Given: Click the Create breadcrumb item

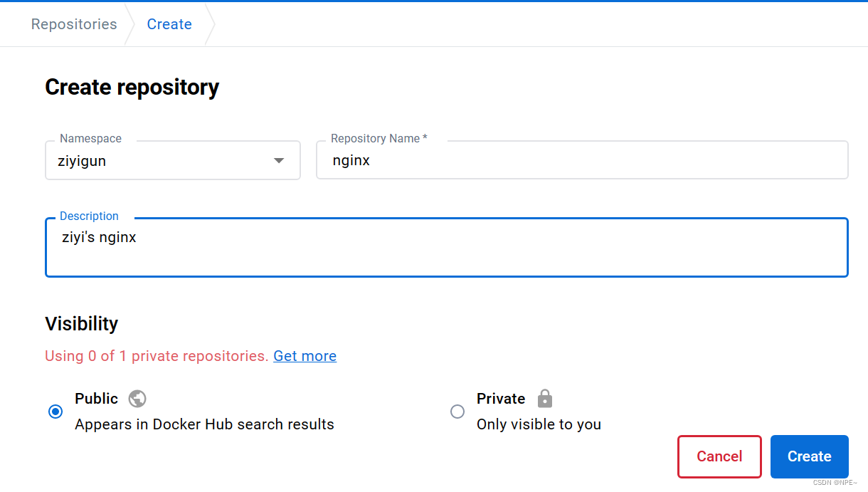Looking at the screenshot, I should 169,24.
